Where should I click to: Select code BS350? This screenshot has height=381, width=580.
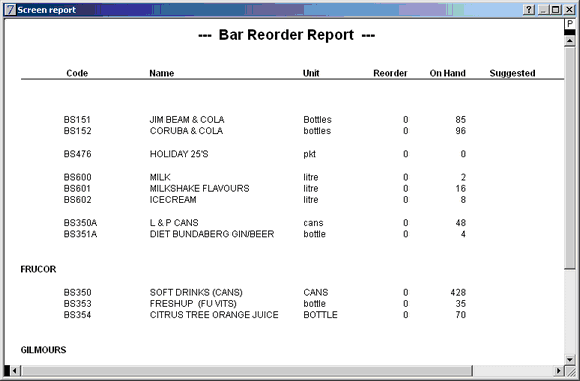77,292
